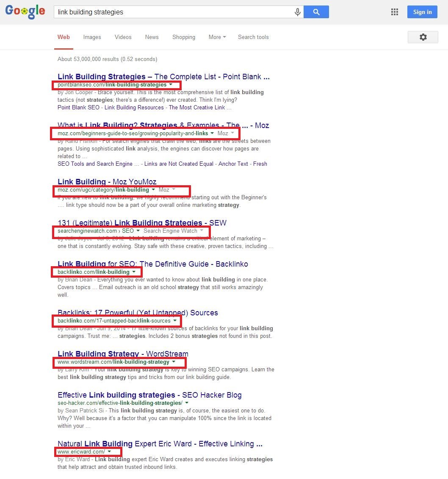Open Search tools options
The width and height of the screenshot is (448, 479).
[253, 37]
